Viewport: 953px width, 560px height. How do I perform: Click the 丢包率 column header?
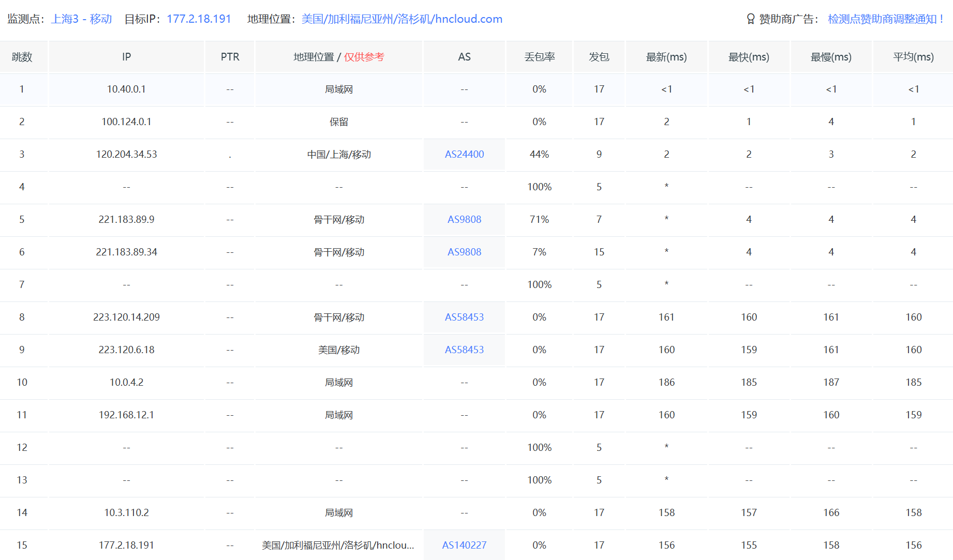pyautogui.click(x=539, y=57)
